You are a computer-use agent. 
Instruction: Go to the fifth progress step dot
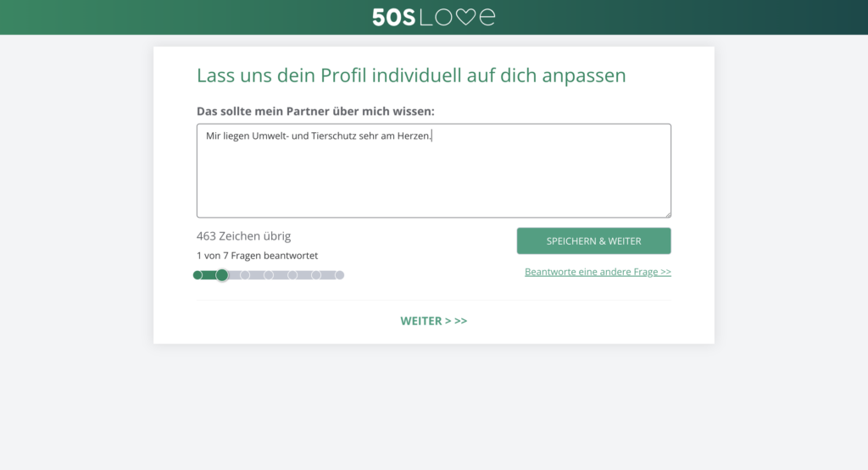pyautogui.click(x=292, y=275)
